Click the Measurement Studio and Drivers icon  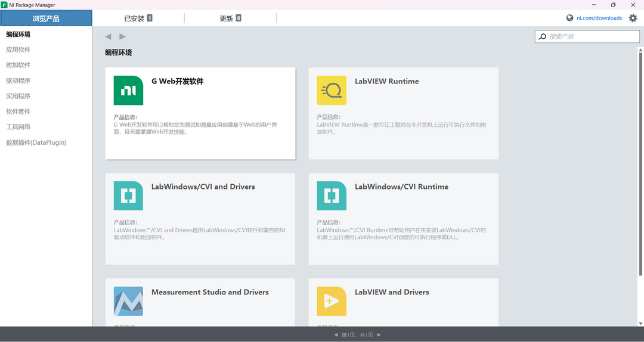[x=128, y=301]
